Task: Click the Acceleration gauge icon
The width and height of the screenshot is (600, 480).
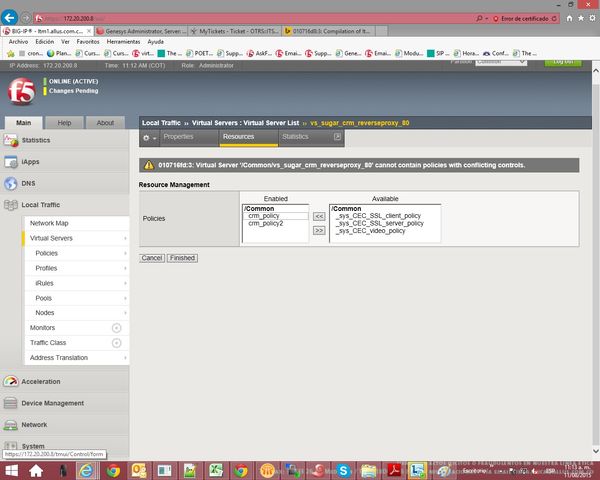Action: pyautogui.click(x=11, y=381)
